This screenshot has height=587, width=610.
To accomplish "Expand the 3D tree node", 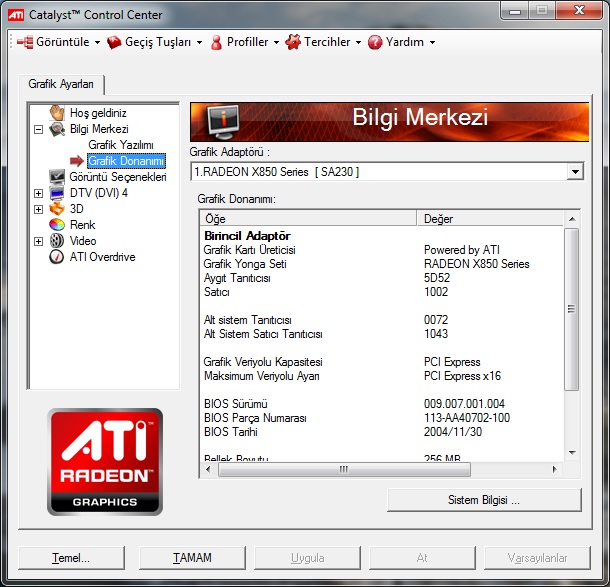I will [39, 209].
